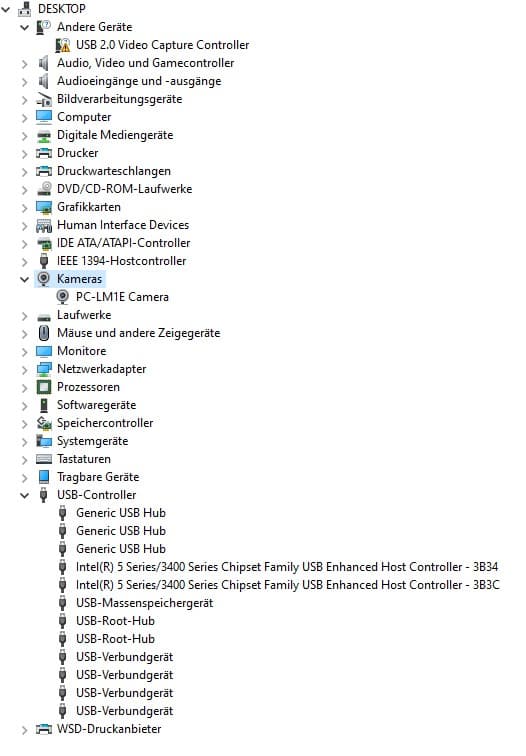
Task: Click the mouse icon for Mäuse und andere Zeigegeräte
Action: tap(44, 333)
